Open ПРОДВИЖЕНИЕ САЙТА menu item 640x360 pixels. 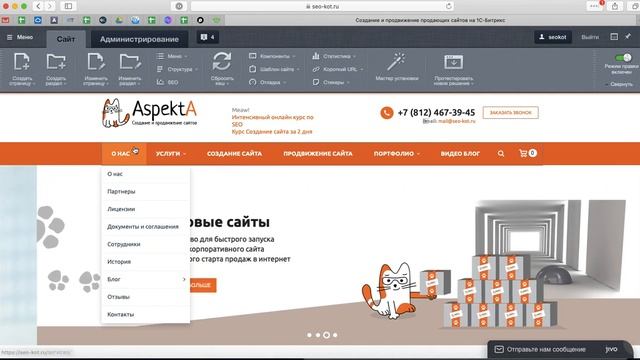click(x=318, y=153)
